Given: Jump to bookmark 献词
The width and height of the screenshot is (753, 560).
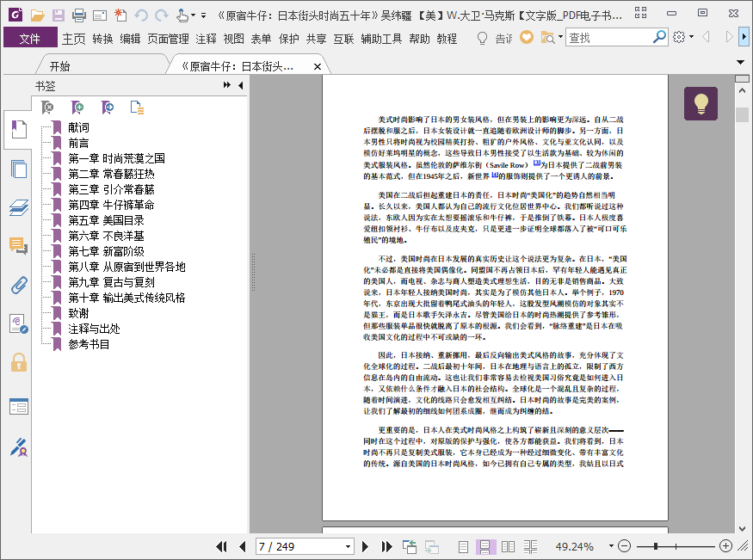Looking at the screenshot, I should pos(78,127).
